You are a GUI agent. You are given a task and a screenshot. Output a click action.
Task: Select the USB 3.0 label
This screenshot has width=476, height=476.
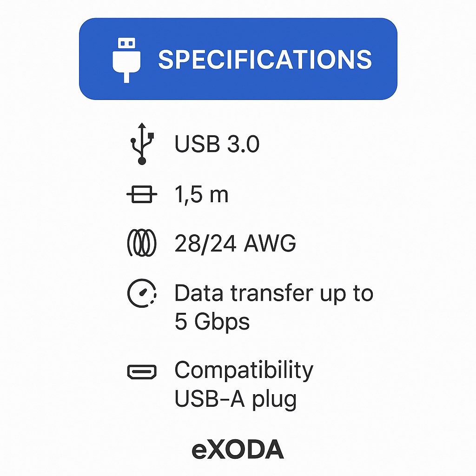(x=217, y=144)
